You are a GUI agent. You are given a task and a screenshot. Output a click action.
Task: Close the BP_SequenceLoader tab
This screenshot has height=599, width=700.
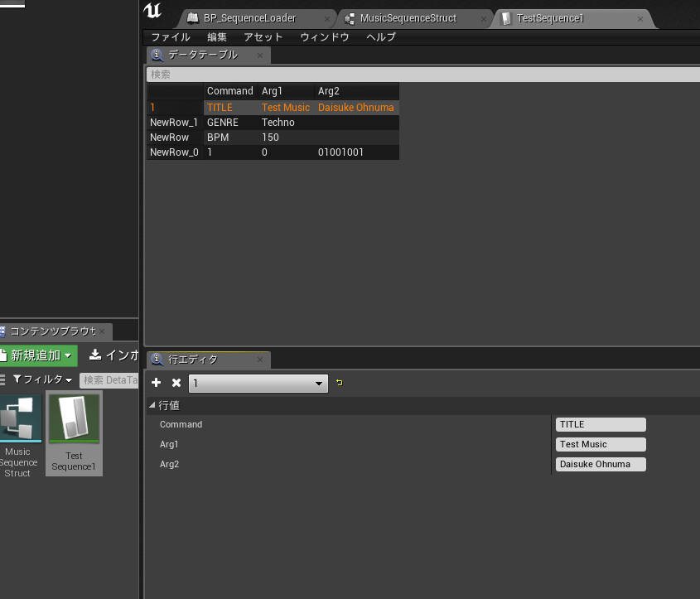[327, 19]
